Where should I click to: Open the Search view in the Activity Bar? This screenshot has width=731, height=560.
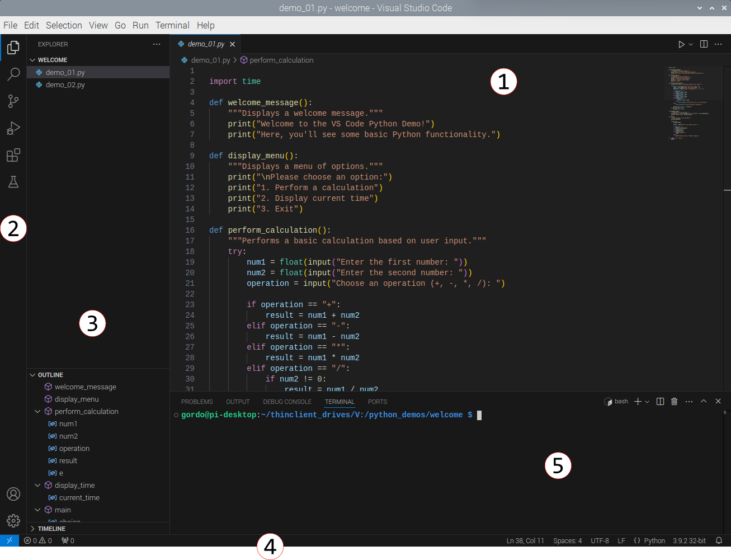point(13,74)
